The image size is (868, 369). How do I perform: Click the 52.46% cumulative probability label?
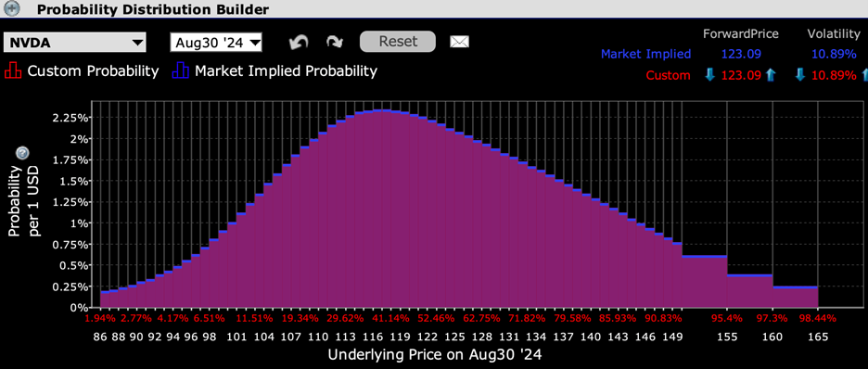point(436,319)
